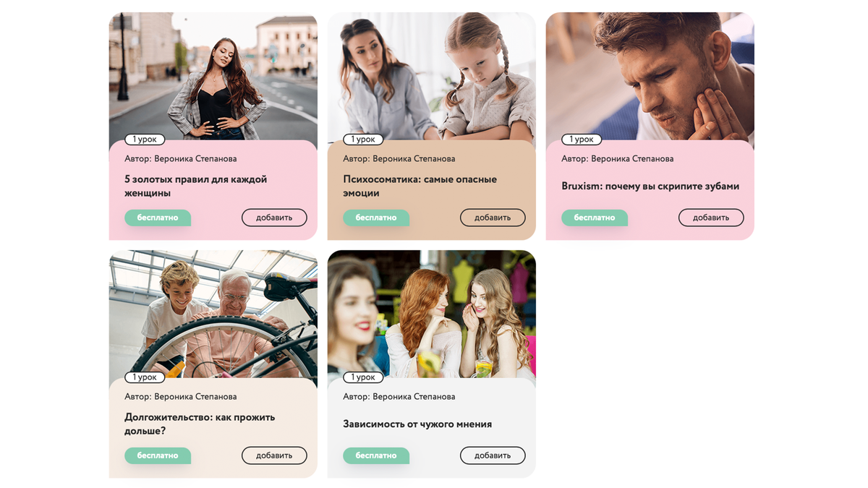Image resolution: width=868 pixels, height=488 pixels.
Task: Click 'бесплатно' on the Зависимость от чужого мнения card
Action: 376,455
